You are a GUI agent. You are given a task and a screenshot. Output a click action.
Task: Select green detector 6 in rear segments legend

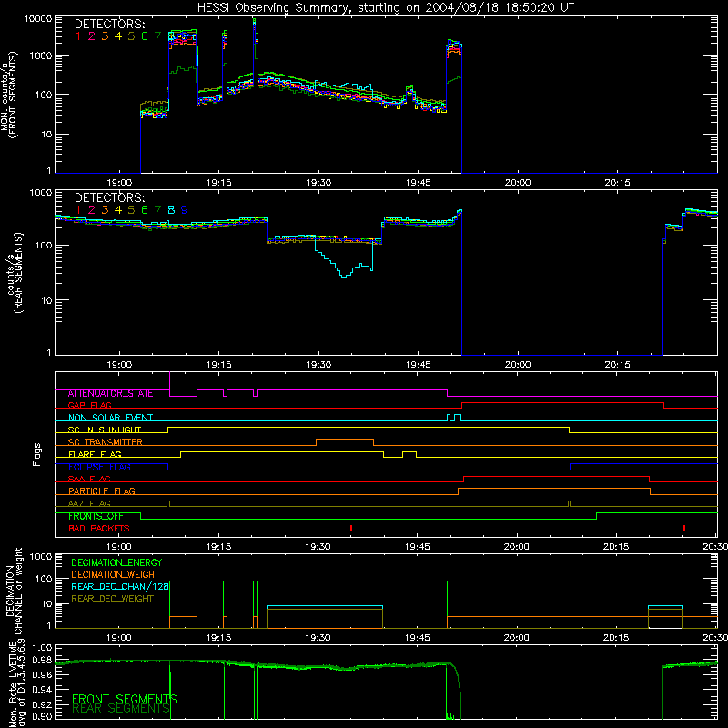pyautogui.click(x=145, y=210)
